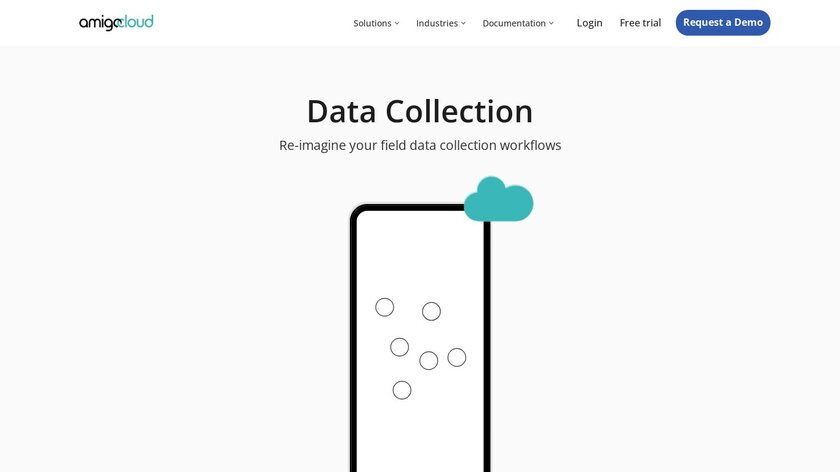Image resolution: width=840 pixels, height=472 pixels.
Task: Open the Documentation menu label
Action: tap(514, 23)
